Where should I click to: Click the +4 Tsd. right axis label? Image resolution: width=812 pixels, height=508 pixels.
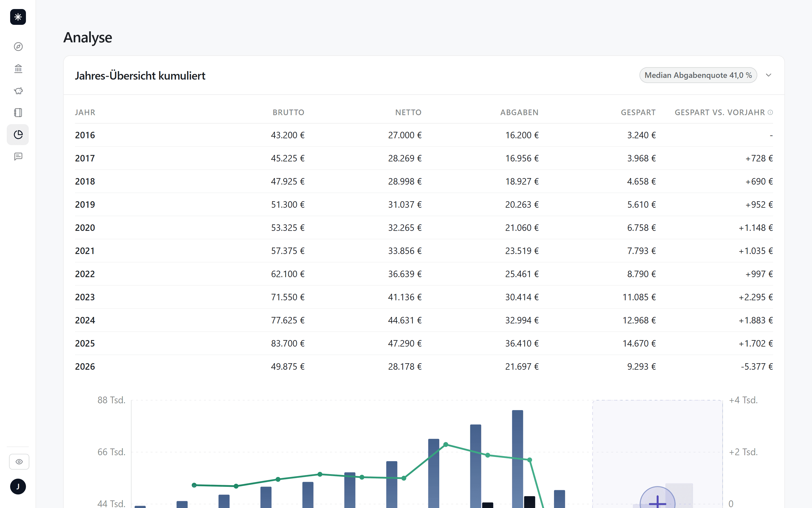(x=743, y=400)
